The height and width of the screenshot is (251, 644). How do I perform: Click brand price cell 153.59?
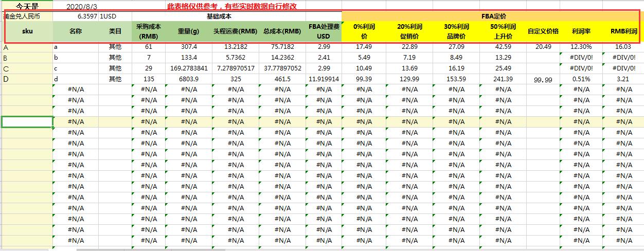pyautogui.click(x=455, y=79)
